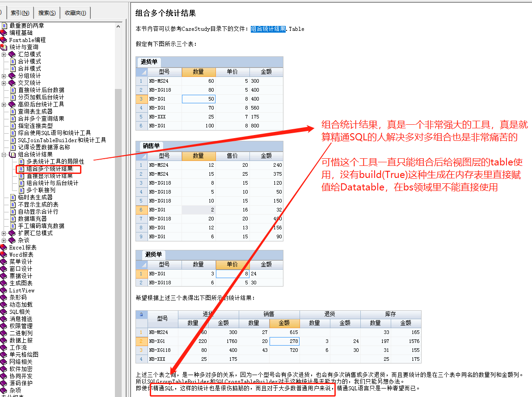
Task: Click the page icon beside 最重要的两章
Action: point(4,25)
